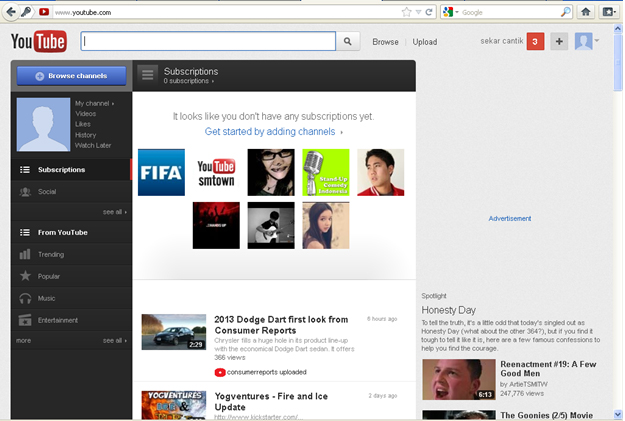Expand 0 subscriptions link
This screenshot has height=421, width=625.
(x=188, y=81)
